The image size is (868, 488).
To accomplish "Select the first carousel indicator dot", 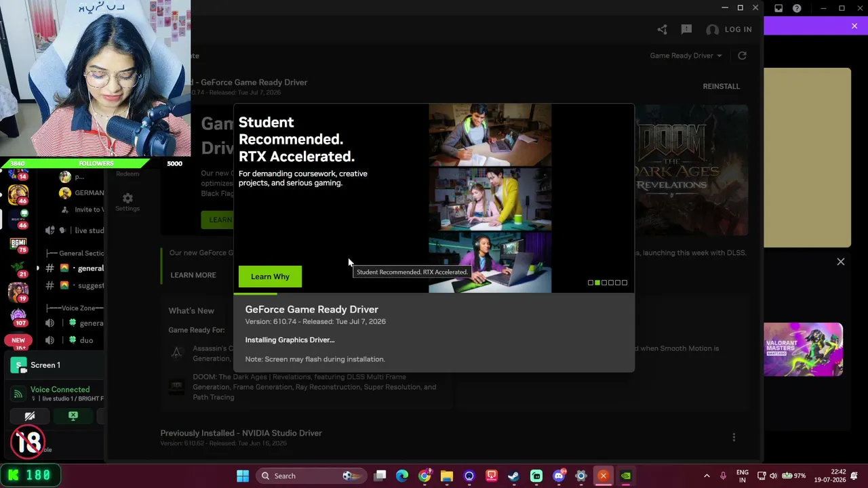I will coord(590,283).
